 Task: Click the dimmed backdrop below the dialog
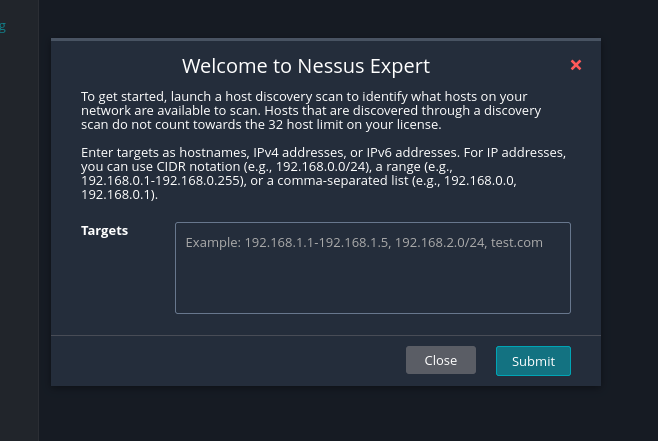point(326,413)
